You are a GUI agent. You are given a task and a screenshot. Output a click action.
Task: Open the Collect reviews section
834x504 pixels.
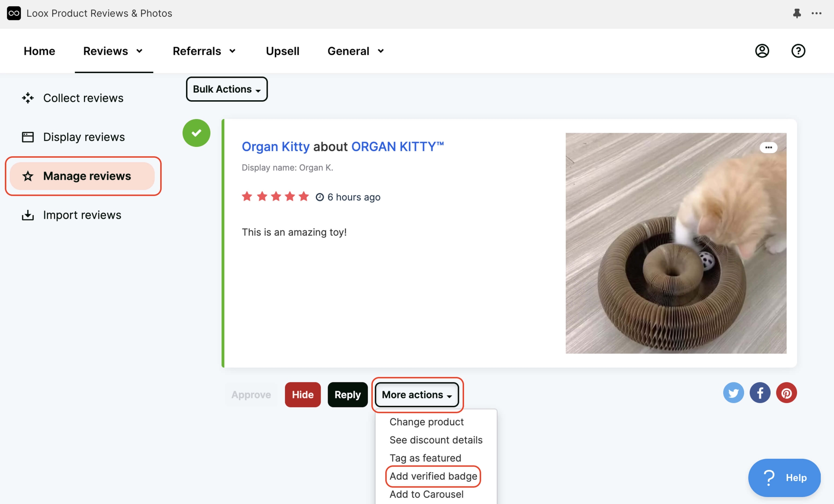tap(83, 98)
